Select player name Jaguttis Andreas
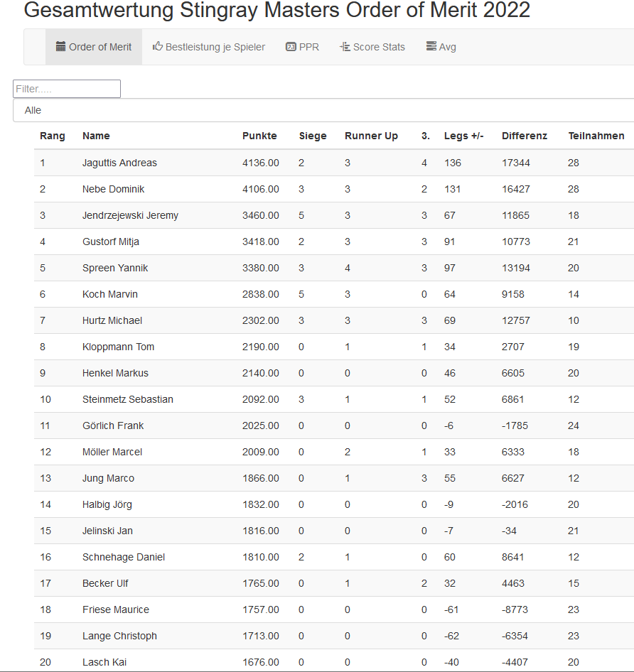634x672 pixels. tap(119, 163)
